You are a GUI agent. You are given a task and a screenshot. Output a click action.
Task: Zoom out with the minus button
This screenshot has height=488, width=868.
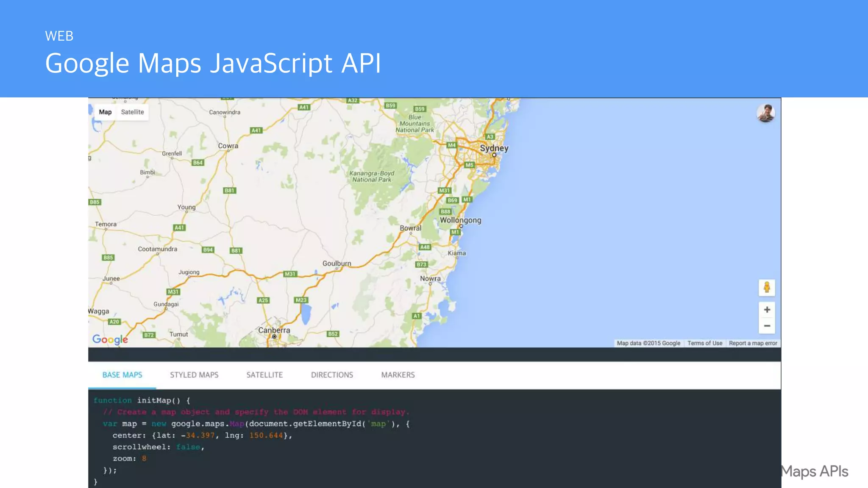[x=767, y=326]
